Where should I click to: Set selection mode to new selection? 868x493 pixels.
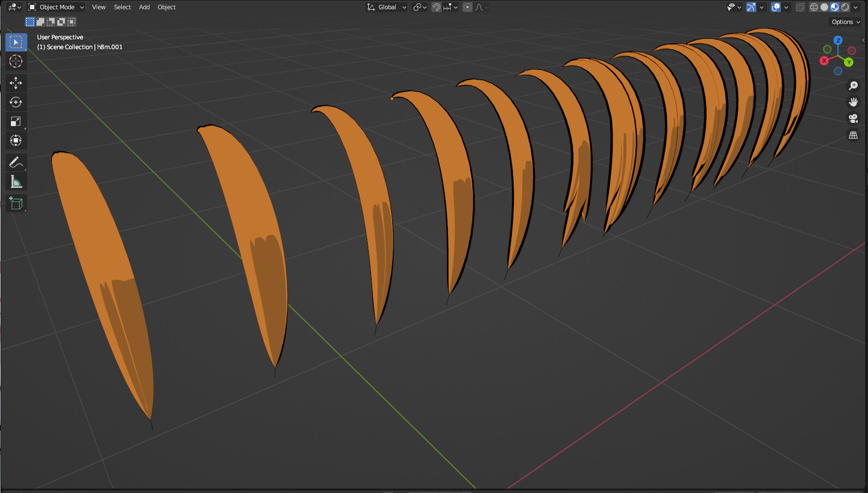click(x=30, y=22)
